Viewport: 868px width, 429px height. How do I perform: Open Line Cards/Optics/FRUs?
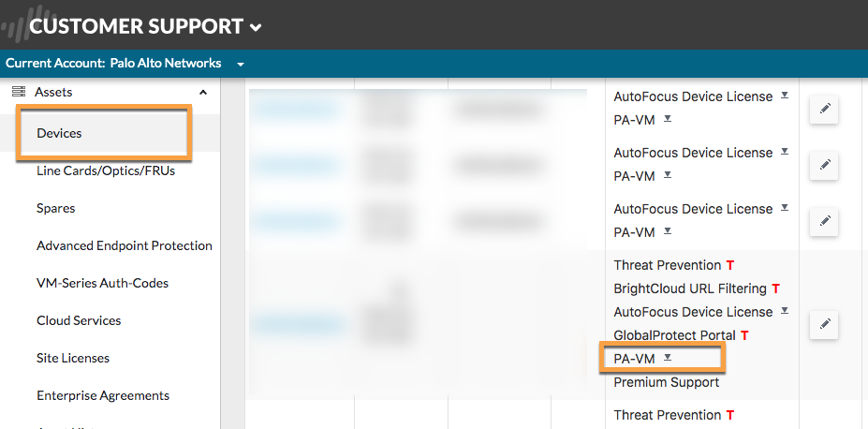point(106,170)
